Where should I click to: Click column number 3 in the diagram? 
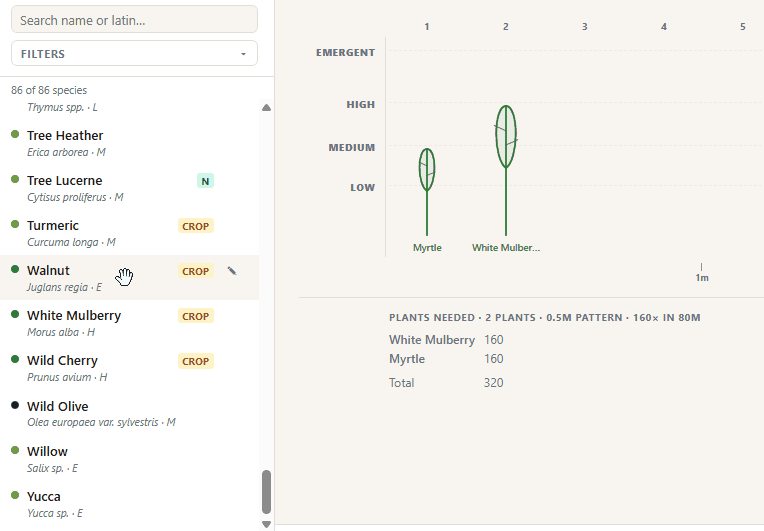tap(585, 27)
